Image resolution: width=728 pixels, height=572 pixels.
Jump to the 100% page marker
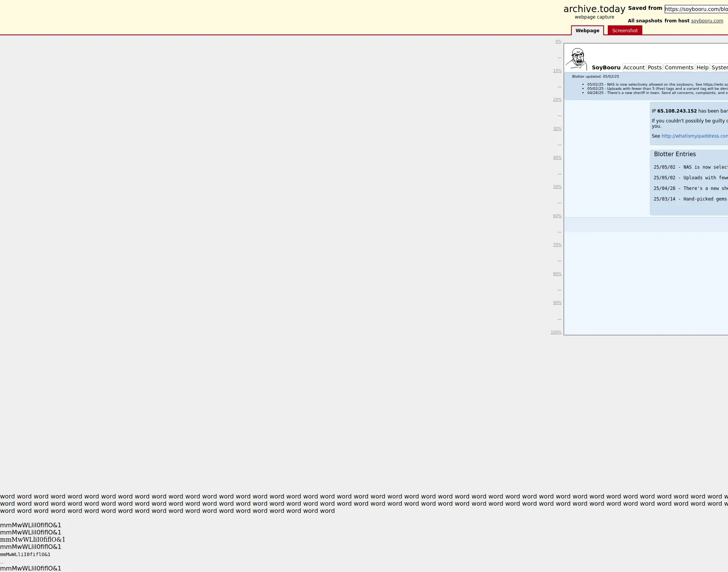click(556, 332)
